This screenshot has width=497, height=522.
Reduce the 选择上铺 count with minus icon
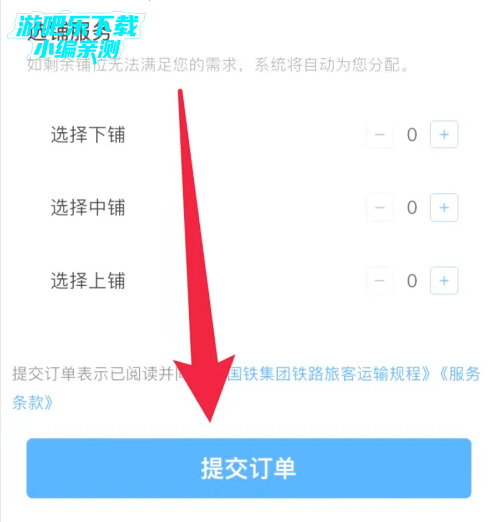click(x=379, y=281)
